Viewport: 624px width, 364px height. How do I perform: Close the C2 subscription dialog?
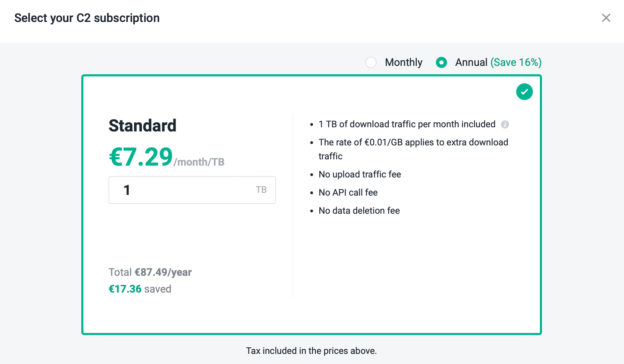(x=606, y=18)
